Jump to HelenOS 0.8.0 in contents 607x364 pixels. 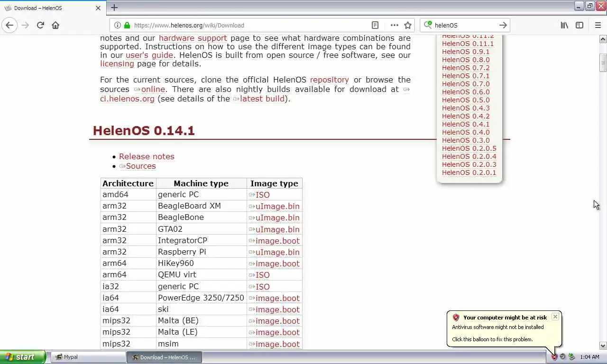(x=466, y=60)
